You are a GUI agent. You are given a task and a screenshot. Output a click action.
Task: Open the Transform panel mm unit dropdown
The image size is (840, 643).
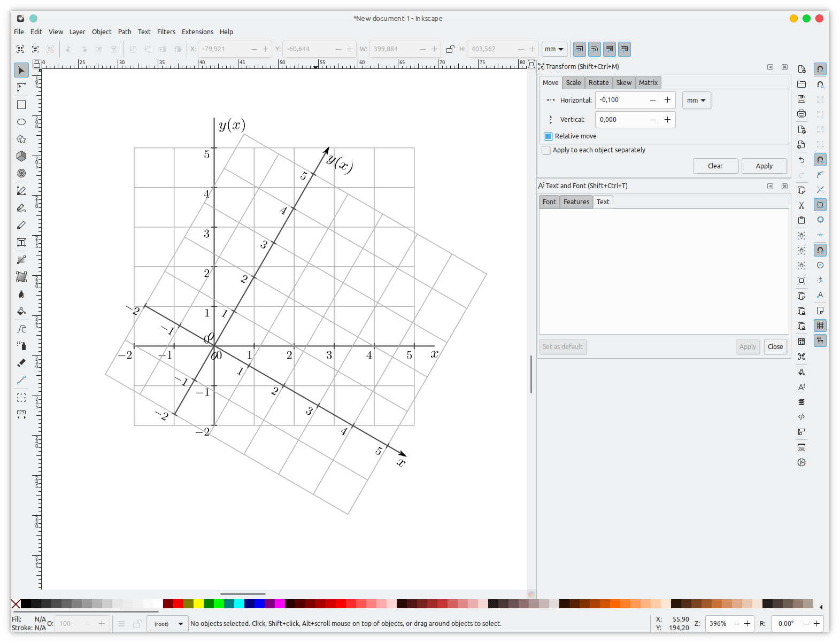pyautogui.click(x=697, y=100)
